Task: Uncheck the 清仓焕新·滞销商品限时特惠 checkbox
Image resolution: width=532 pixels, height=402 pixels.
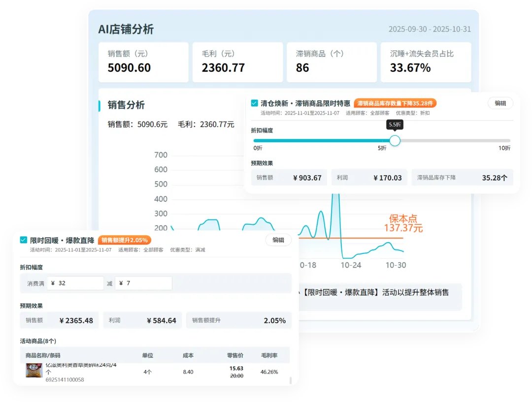Action: point(254,103)
